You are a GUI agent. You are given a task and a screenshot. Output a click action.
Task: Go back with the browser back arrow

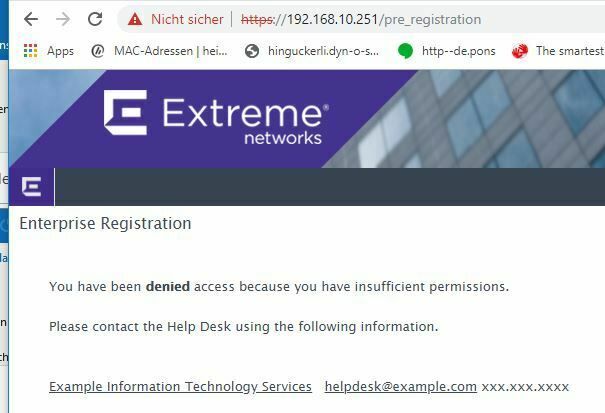(x=30, y=19)
